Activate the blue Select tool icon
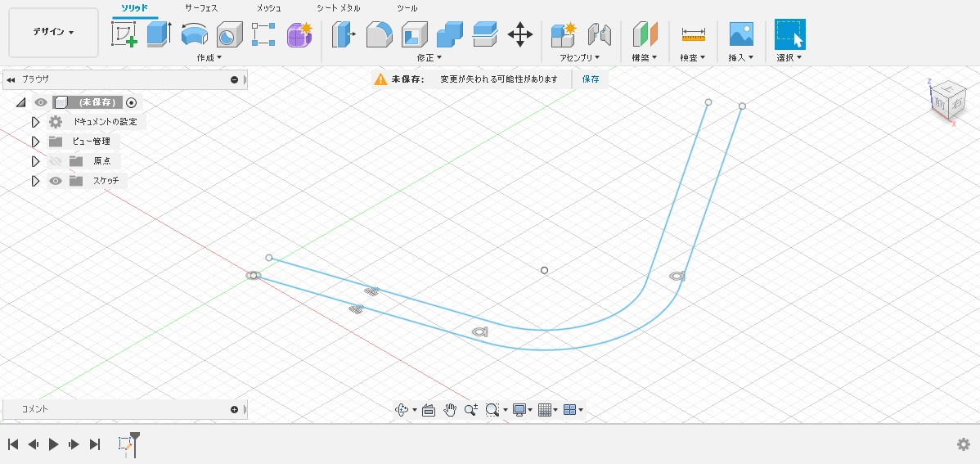 pos(790,34)
